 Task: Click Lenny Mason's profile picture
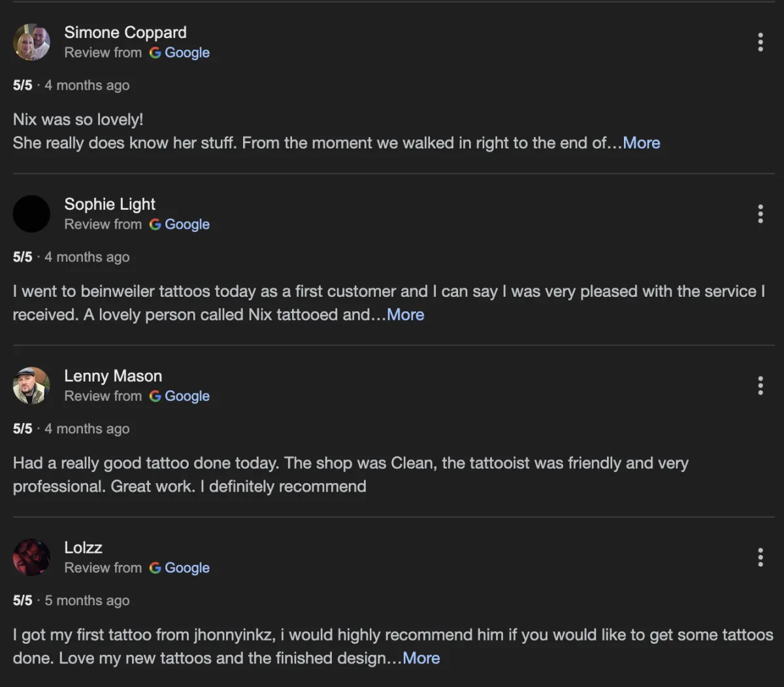[x=31, y=386]
